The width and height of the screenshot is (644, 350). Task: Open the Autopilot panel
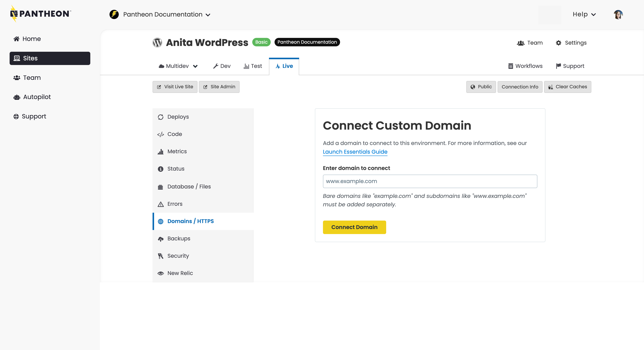pos(37,97)
